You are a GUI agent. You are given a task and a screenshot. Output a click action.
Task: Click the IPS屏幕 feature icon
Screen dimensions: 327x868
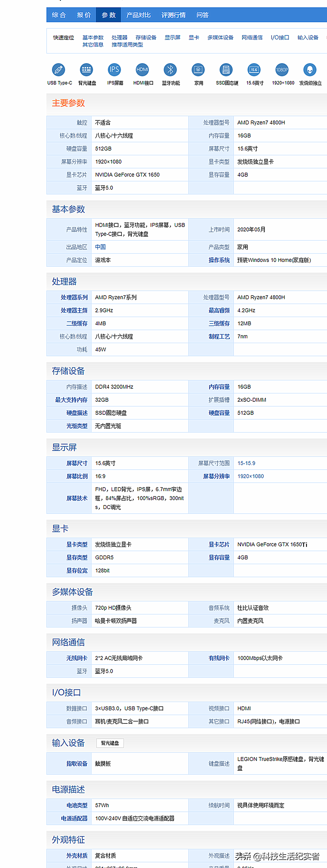point(114,70)
